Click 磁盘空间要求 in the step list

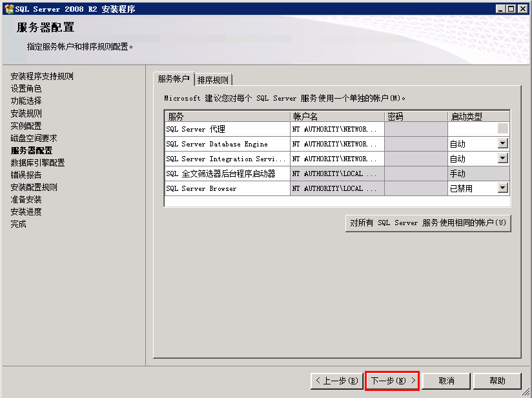point(34,138)
